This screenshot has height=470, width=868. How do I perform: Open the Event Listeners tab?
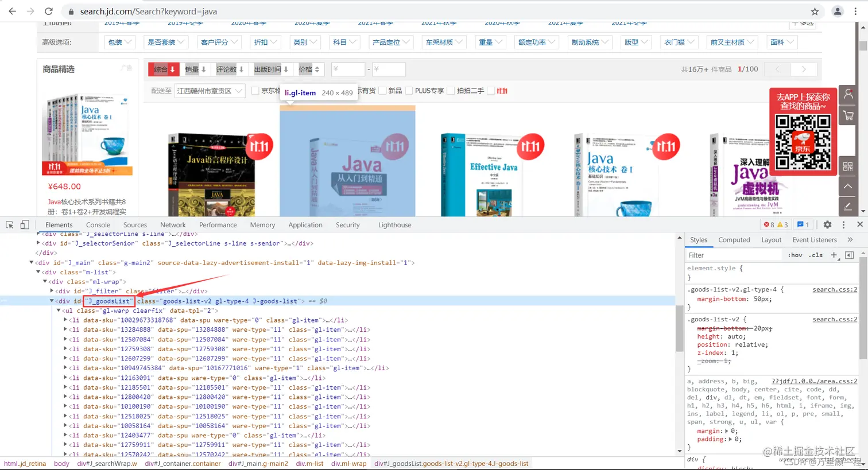[x=815, y=240]
